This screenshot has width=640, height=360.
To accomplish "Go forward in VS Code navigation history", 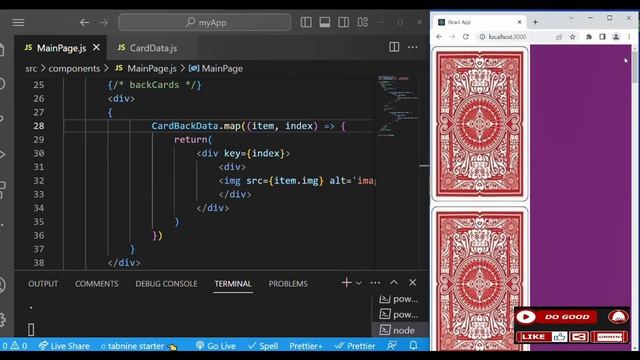I will pyautogui.click(x=104, y=22).
